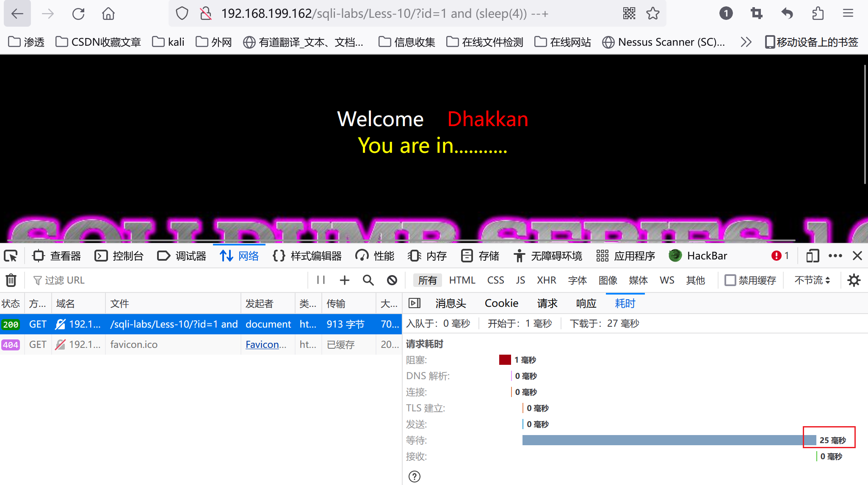This screenshot has height=485, width=868.
Task: Open the 外网 bookmark folder
Action: tap(214, 42)
